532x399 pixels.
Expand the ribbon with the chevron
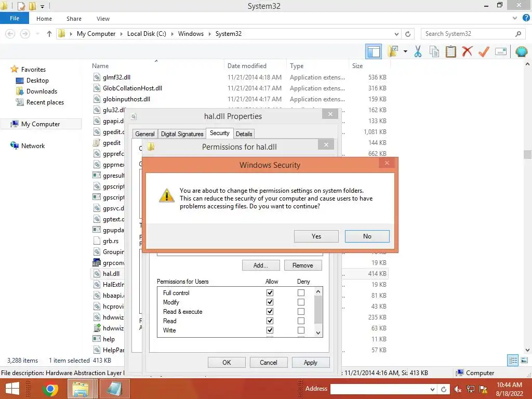click(x=515, y=18)
